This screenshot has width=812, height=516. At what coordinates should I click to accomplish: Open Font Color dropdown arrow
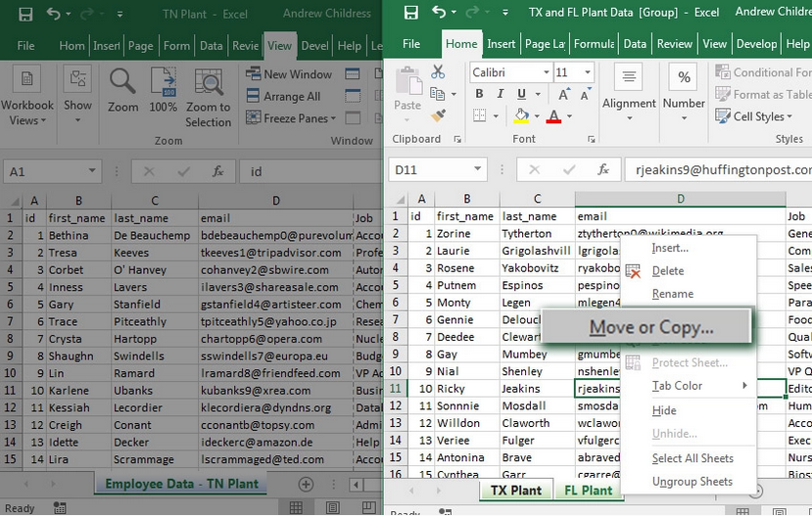coord(570,116)
